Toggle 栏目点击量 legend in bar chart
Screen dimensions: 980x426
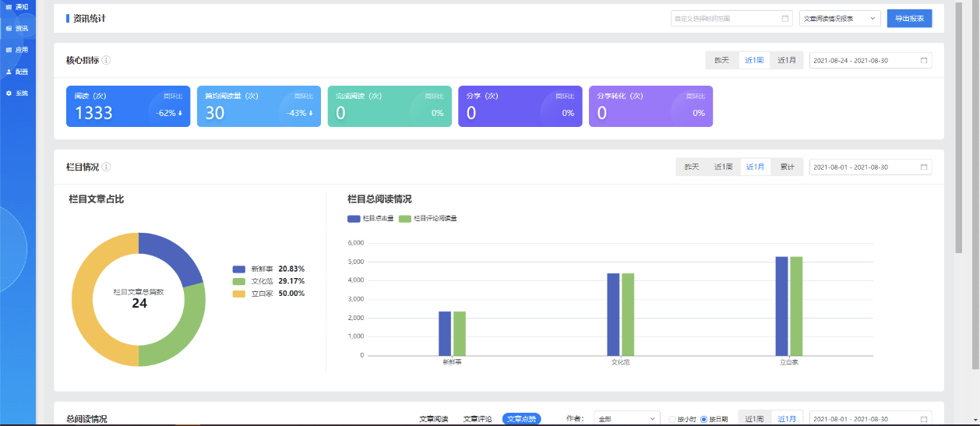click(x=371, y=219)
